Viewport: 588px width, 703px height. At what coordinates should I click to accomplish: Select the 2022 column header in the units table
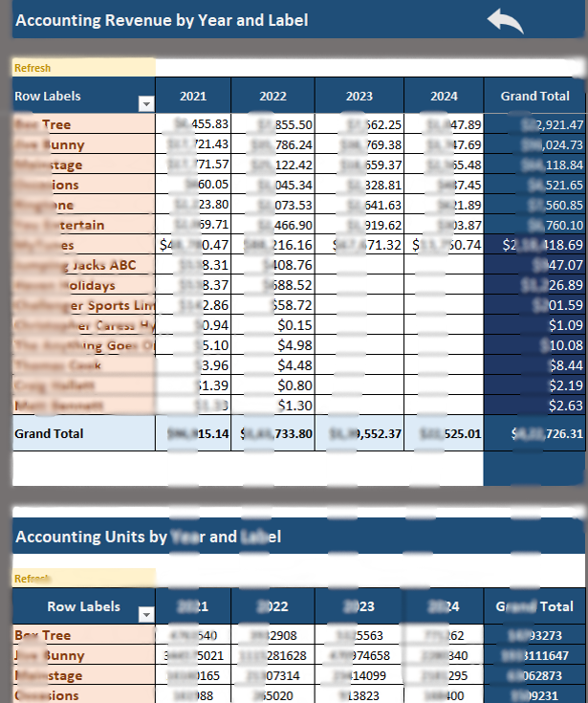272,606
